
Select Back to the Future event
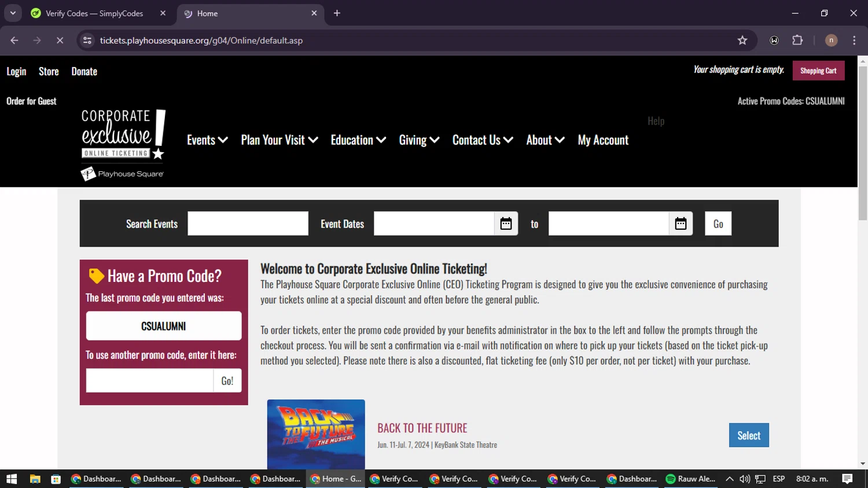[749, 435]
